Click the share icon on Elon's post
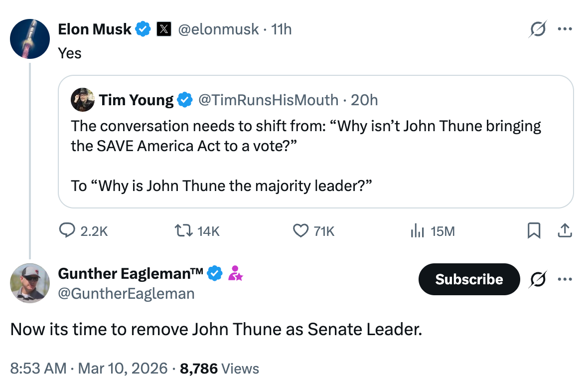588x391 pixels. coord(564,230)
